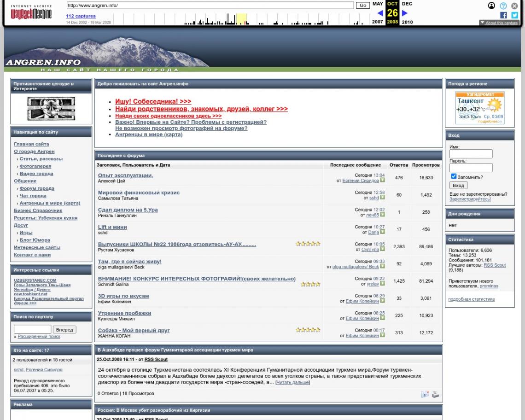Open Мировой финансовый кризис thread
The image size is (525, 420).
(139, 192)
